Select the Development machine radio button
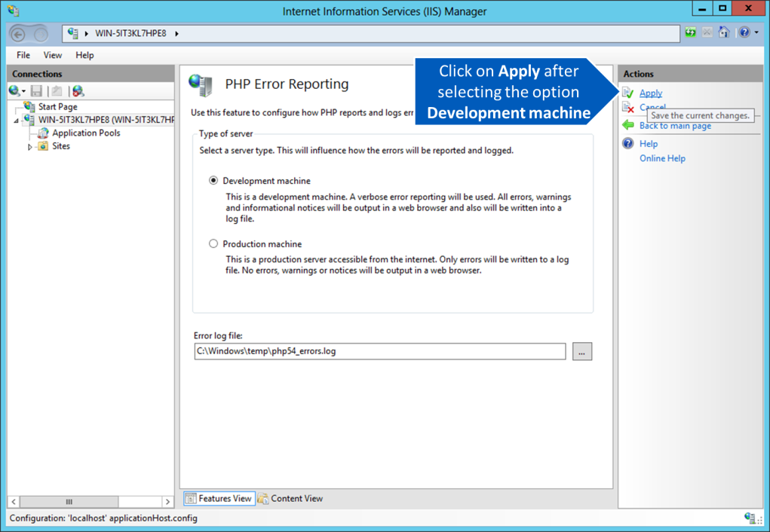Viewport: 770px width, 532px height. 213,181
